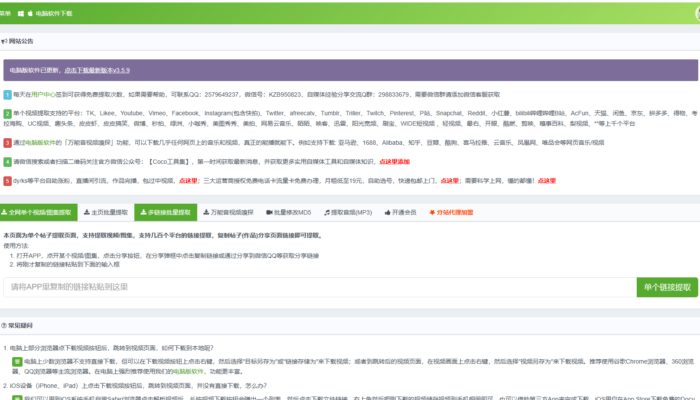Click the red numbered badge 3

pyautogui.click(x=6, y=143)
